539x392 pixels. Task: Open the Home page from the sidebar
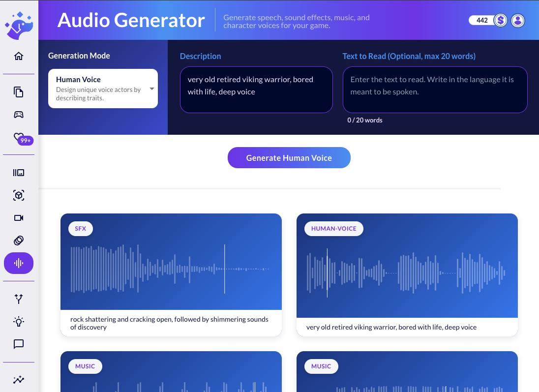[x=18, y=56]
